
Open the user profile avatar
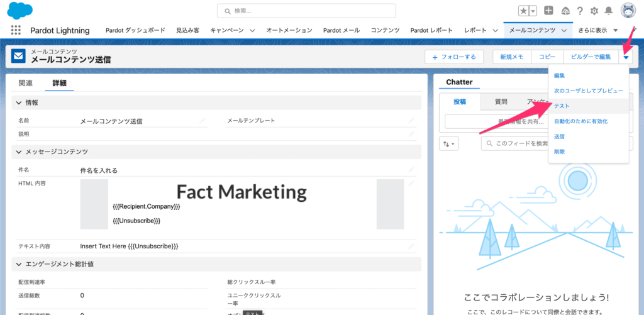628,11
